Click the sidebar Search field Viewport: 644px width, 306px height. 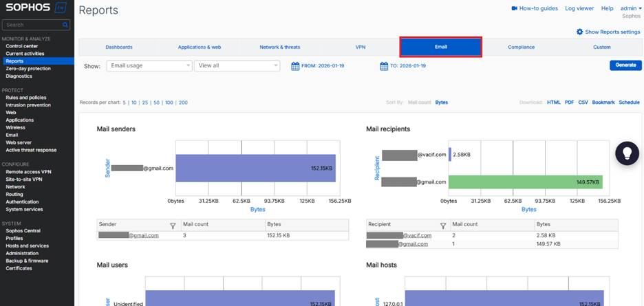pyautogui.click(x=33, y=25)
